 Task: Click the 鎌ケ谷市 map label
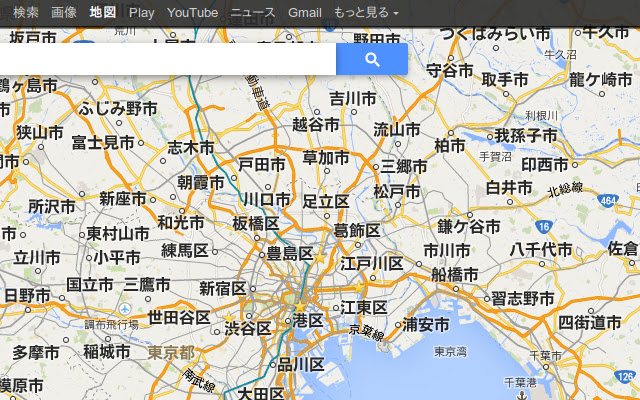(x=469, y=227)
